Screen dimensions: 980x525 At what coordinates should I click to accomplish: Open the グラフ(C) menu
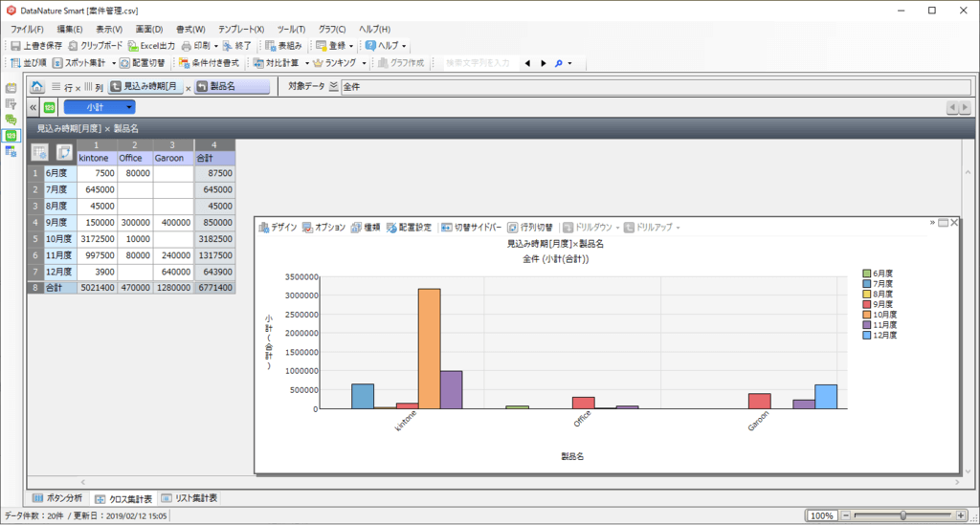pos(332,30)
